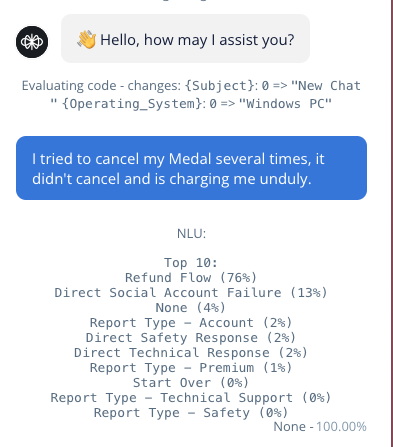This screenshot has width=393, height=447.
Task: Click the None (4%) intent entry
Action: pyautogui.click(x=191, y=308)
